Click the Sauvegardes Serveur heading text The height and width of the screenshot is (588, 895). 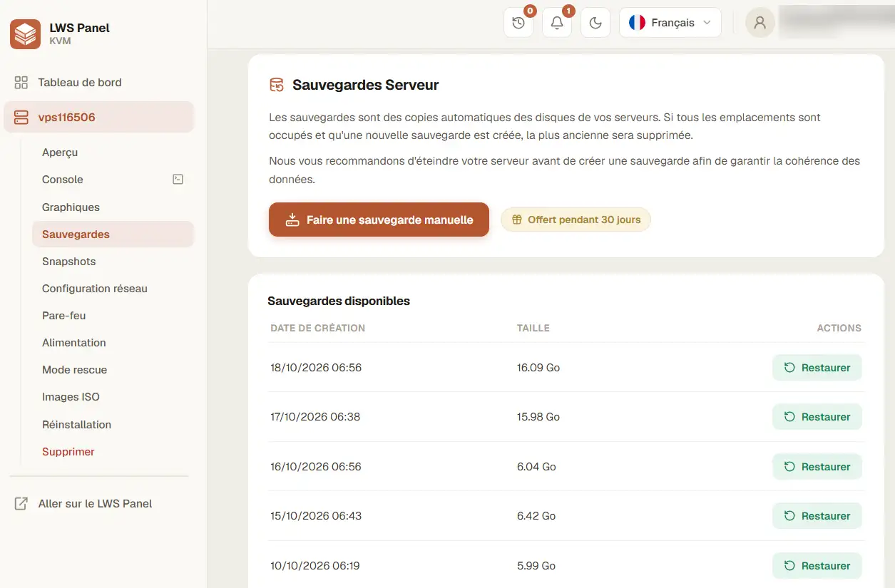pos(366,85)
